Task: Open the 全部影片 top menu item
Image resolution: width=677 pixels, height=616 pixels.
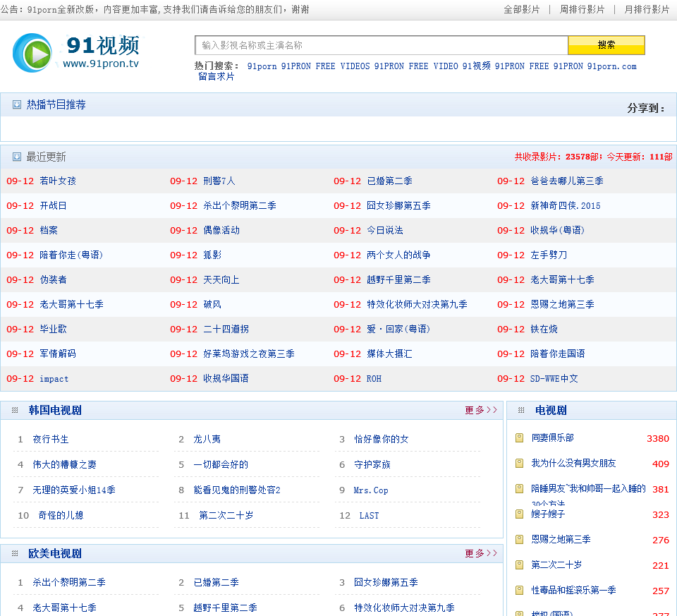Action: pos(521,9)
